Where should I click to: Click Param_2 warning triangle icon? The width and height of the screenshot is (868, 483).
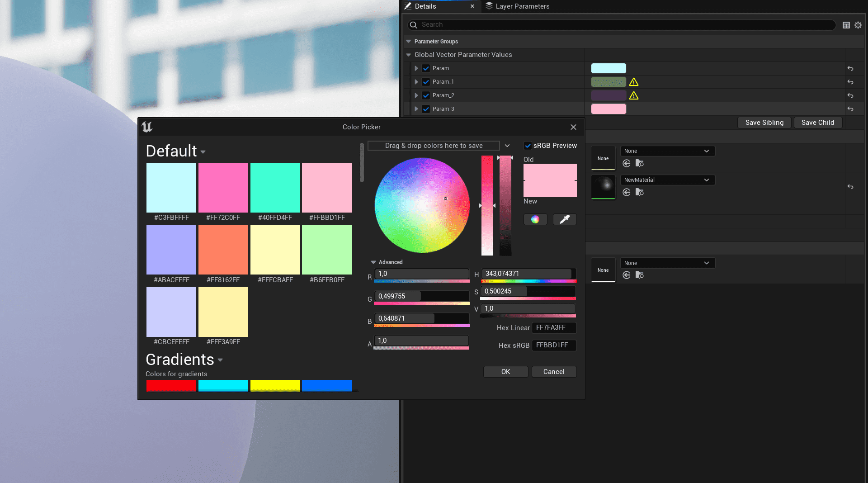tap(634, 95)
